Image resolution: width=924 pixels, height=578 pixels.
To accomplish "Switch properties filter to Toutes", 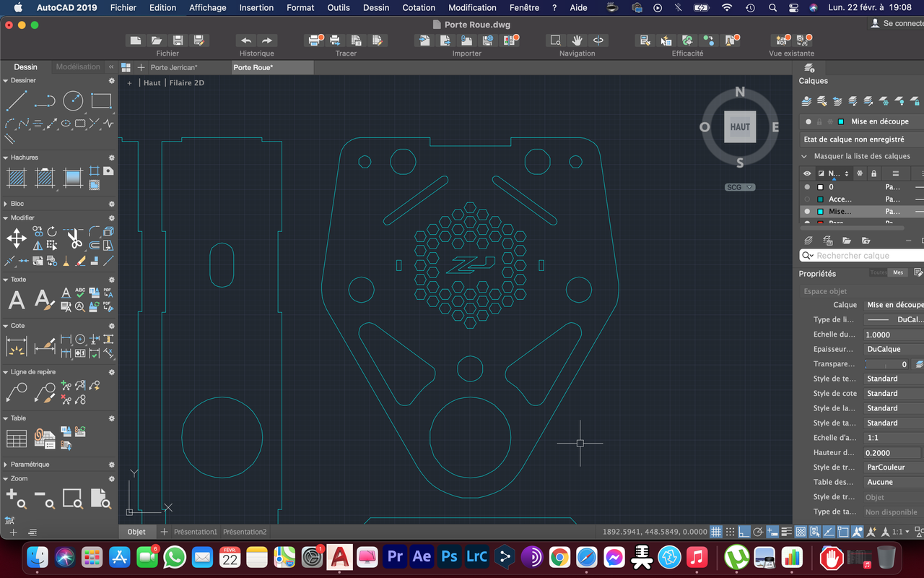I will pos(879,273).
